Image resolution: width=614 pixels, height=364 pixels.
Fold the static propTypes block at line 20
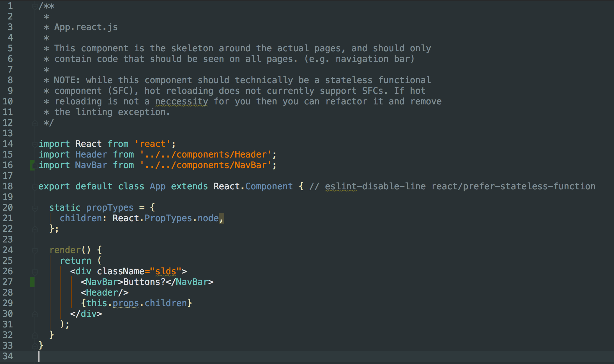point(35,208)
